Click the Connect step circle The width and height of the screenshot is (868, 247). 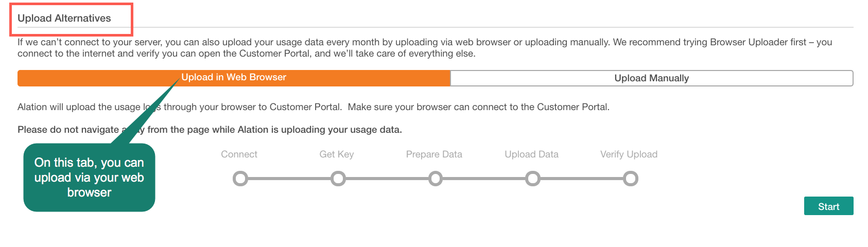click(x=240, y=179)
